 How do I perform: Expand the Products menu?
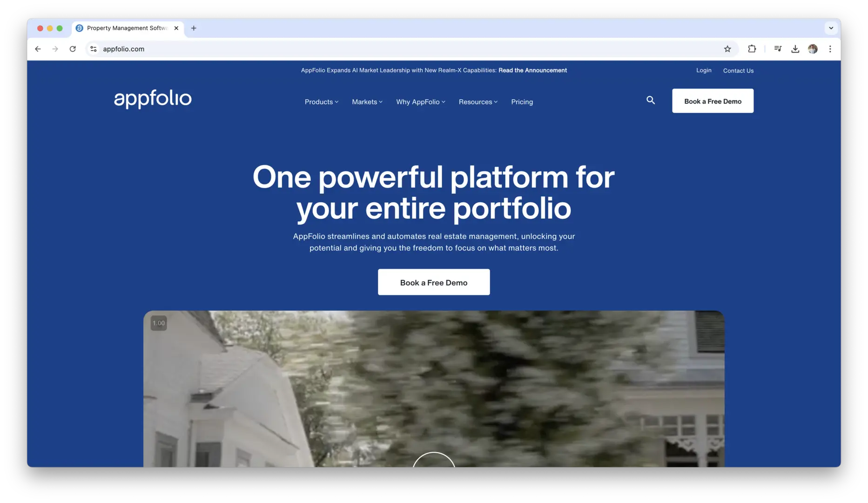tap(322, 102)
